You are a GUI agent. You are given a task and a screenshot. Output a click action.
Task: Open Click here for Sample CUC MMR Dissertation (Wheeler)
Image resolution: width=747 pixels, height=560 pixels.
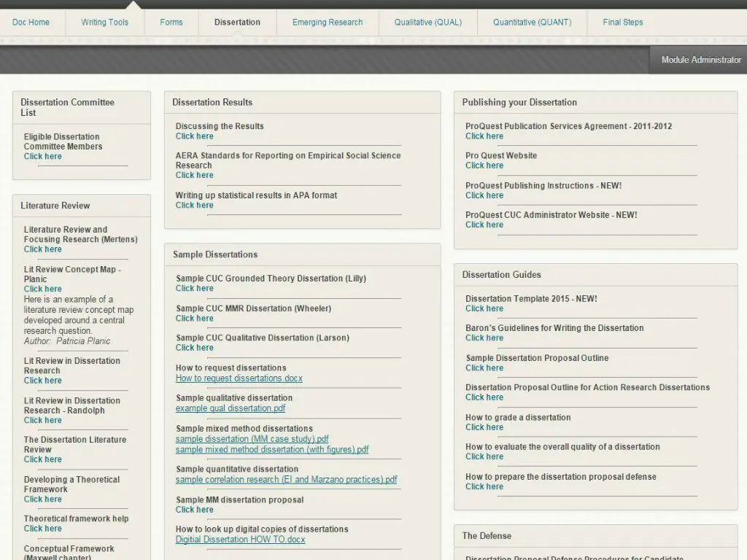point(194,318)
